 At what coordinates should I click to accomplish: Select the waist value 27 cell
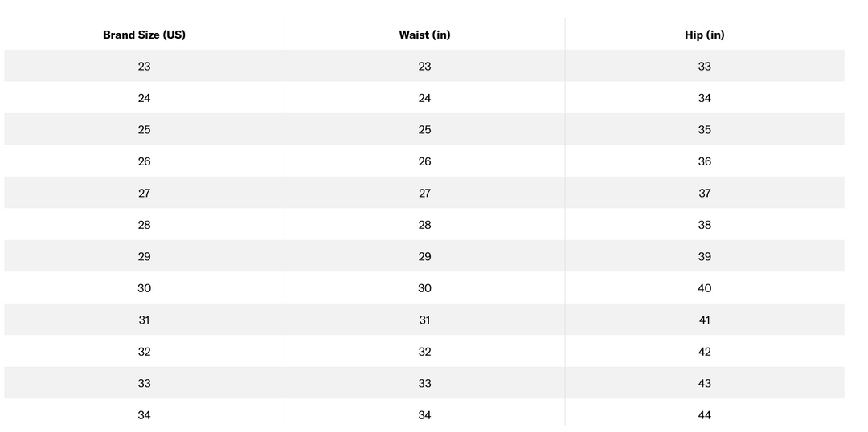424,194
